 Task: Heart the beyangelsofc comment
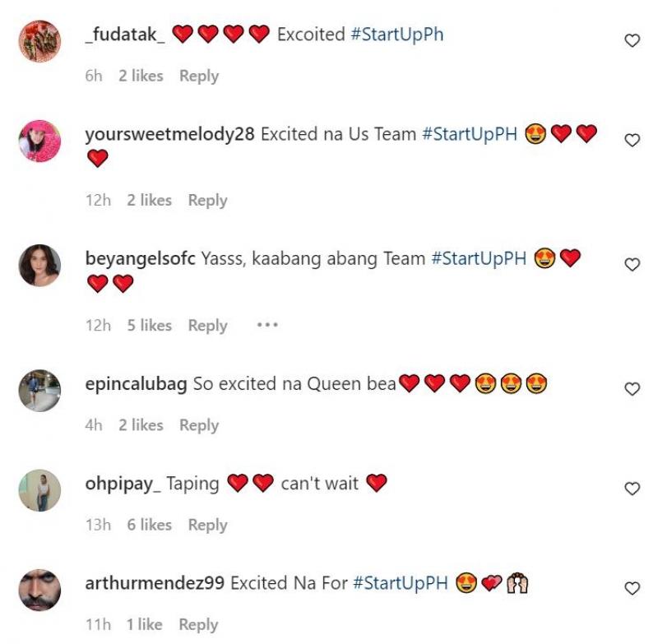[x=632, y=265]
